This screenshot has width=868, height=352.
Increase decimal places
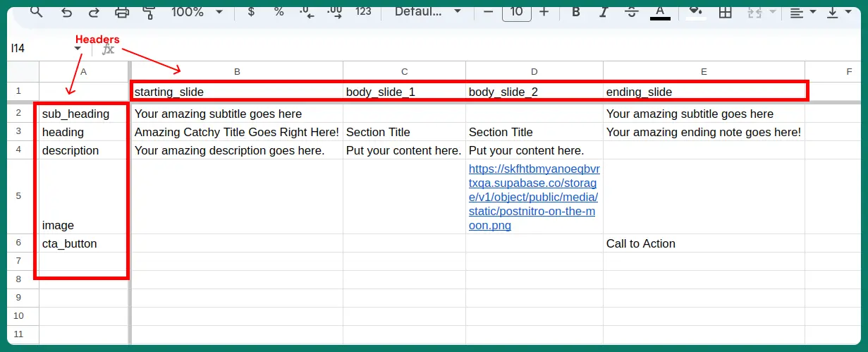click(334, 11)
